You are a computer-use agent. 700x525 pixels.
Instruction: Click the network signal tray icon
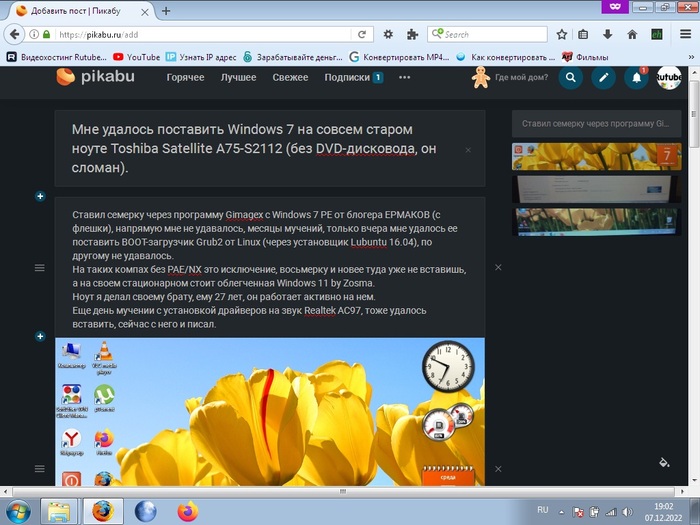pyautogui.click(x=610, y=512)
